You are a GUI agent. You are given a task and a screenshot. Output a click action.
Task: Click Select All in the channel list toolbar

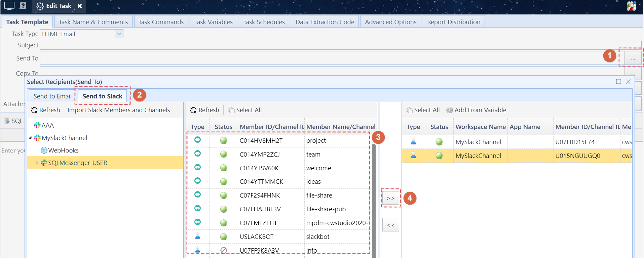pyautogui.click(x=245, y=110)
